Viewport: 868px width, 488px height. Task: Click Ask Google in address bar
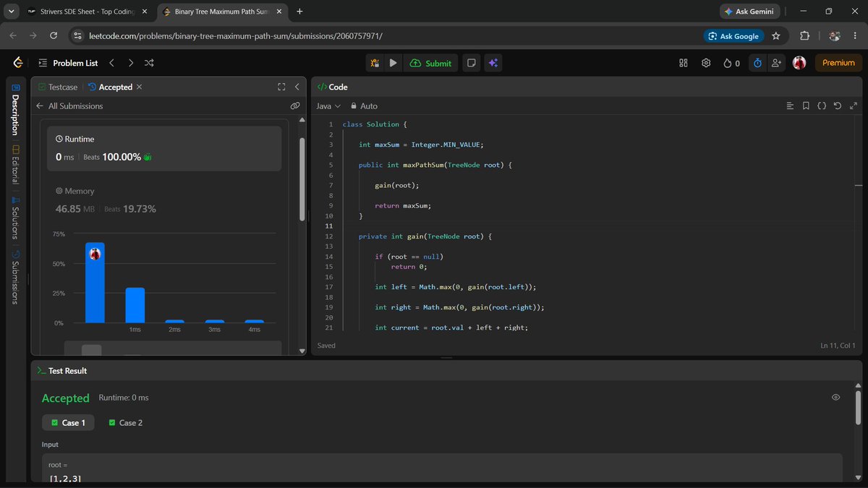coord(733,36)
